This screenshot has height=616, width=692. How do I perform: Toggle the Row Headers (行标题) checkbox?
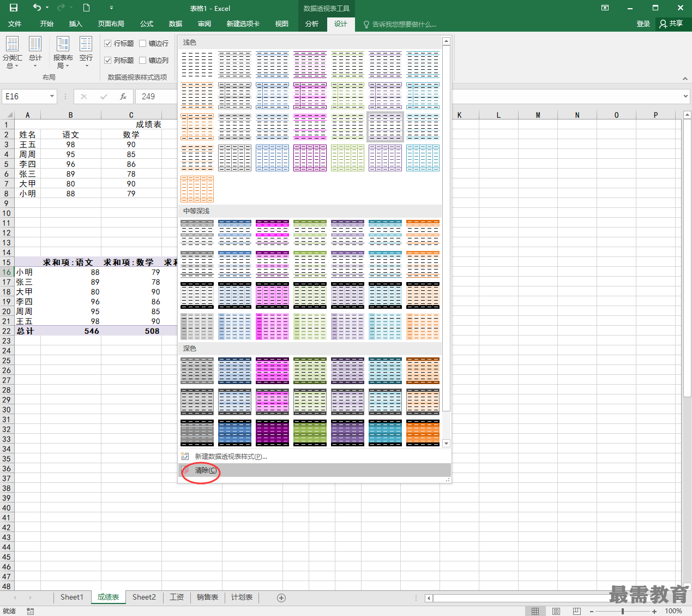[x=108, y=43]
